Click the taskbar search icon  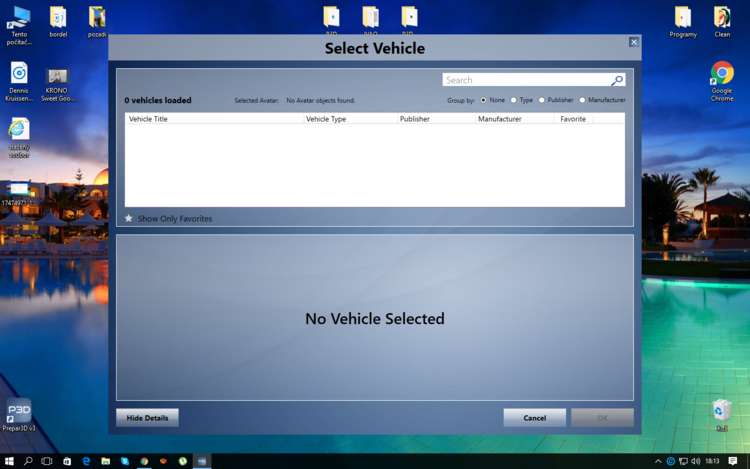pos(28,461)
